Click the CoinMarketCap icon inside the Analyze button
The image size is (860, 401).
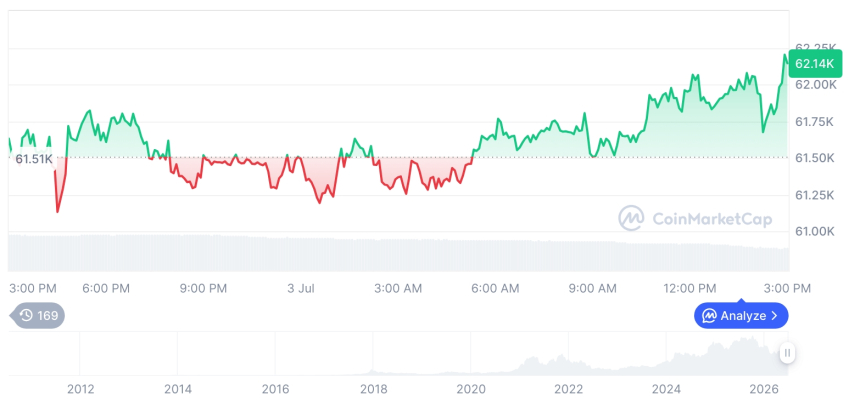pos(710,315)
